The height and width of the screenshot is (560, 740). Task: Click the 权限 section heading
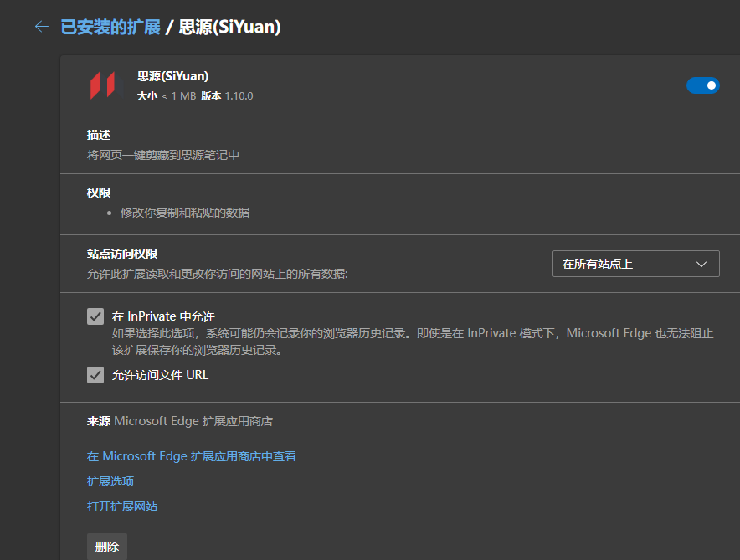[x=99, y=193]
